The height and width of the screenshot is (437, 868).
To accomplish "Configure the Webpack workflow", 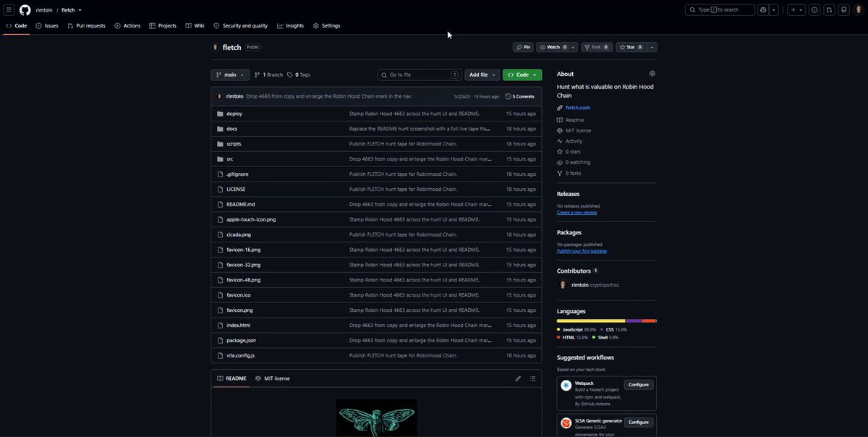I will click(639, 385).
